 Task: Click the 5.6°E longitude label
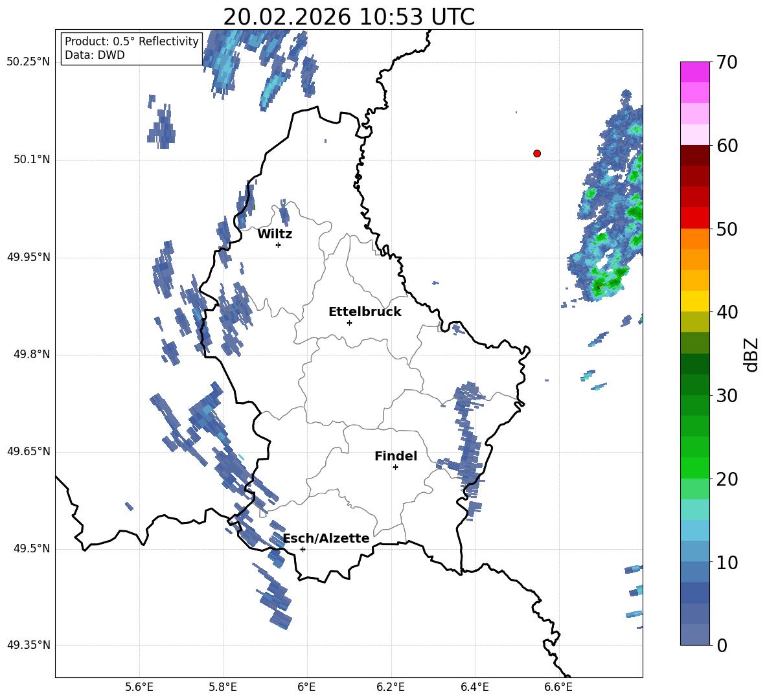click(139, 687)
